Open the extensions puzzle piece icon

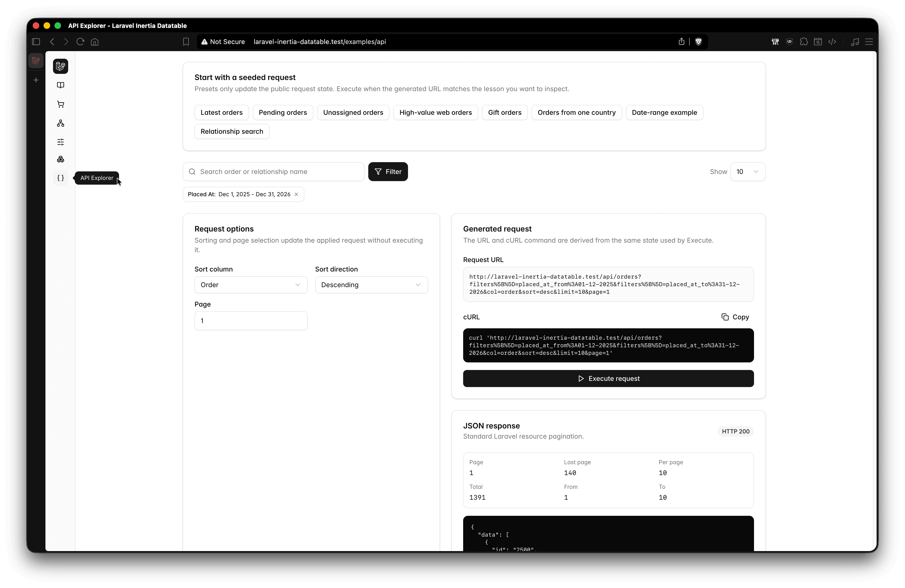point(804,41)
